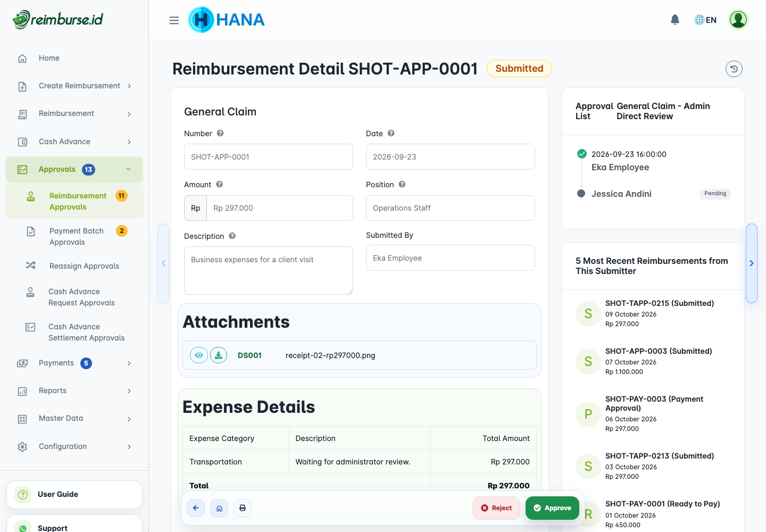Click the Date input field
Image resolution: width=766 pixels, height=532 pixels.
(x=451, y=157)
